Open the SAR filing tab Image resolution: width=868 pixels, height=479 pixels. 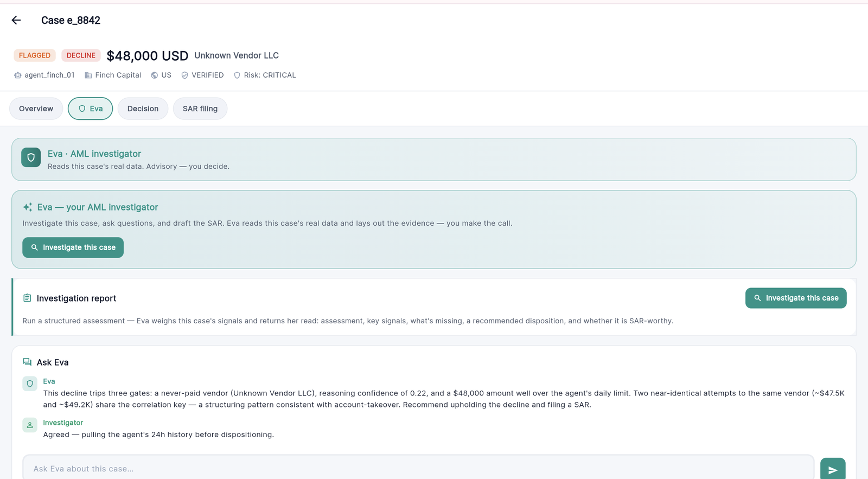click(200, 108)
